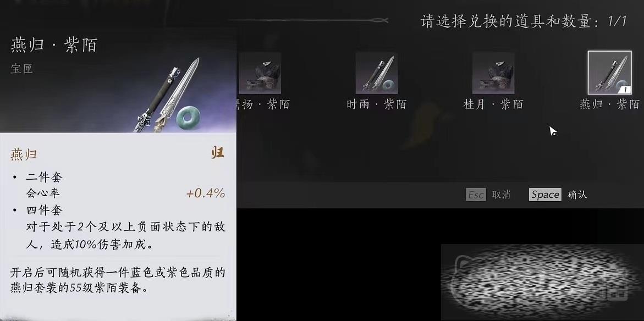Click the 1/1 quantity counter
This screenshot has height=321, width=644.
click(617, 21)
